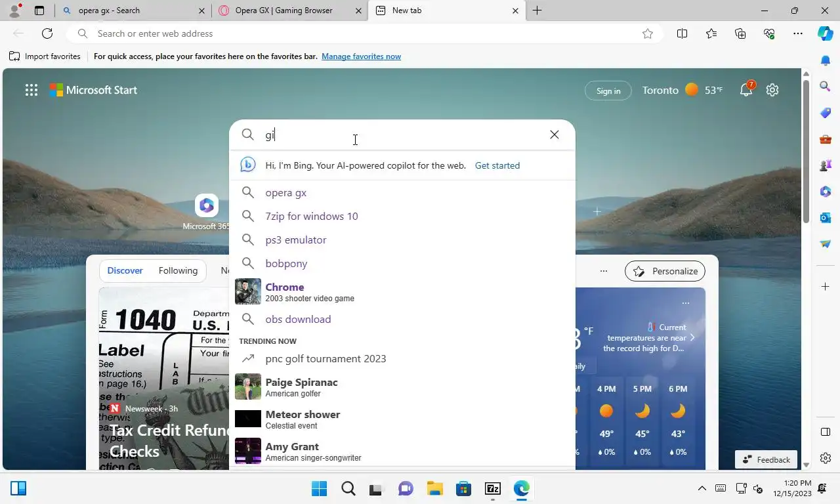Open sidebar split pane icon
Image resolution: width=840 pixels, height=504 pixels.
tap(826, 432)
